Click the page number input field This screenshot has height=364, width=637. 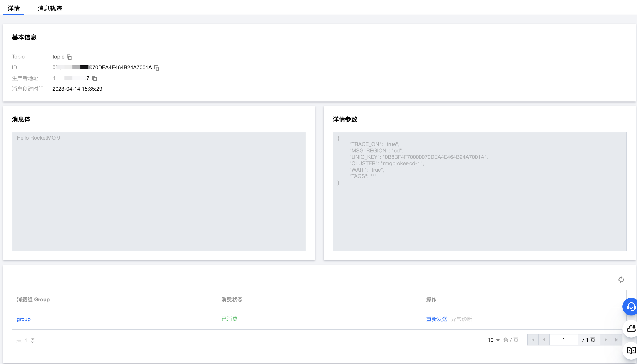tap(563, 340)
